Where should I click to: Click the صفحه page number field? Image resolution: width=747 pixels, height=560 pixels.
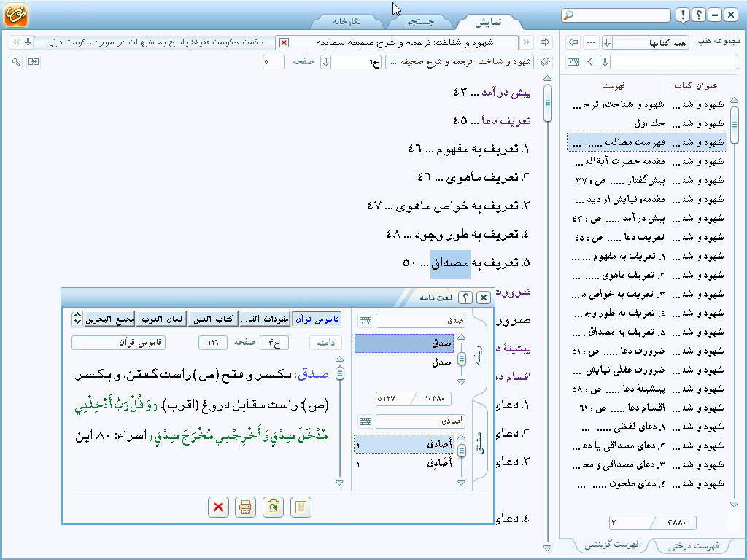[273, 62]
